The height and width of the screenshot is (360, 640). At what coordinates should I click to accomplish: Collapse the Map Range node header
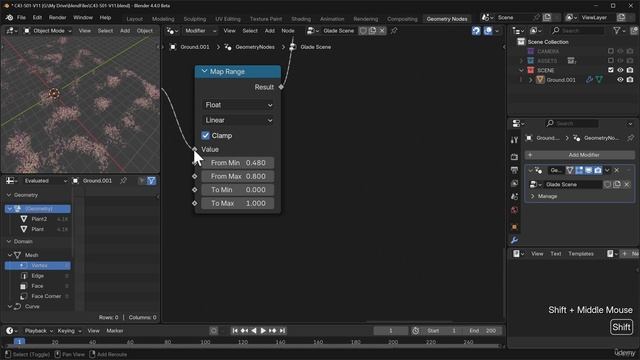point(204,71)
